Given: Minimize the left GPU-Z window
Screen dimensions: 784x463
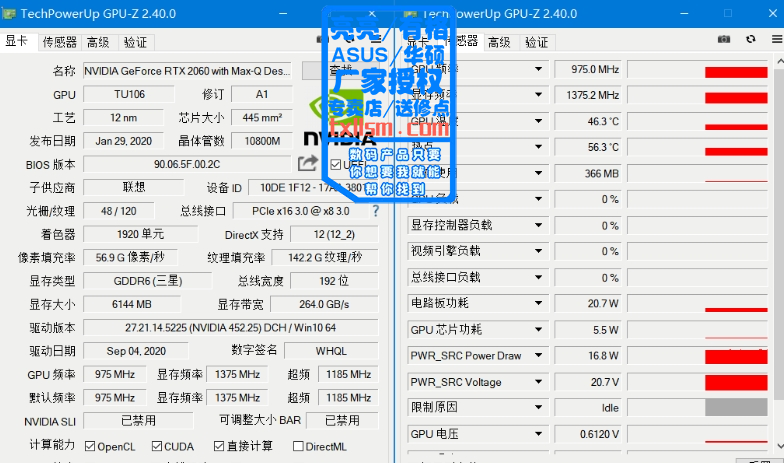Looking at the screenshot, I should [284, 14].
